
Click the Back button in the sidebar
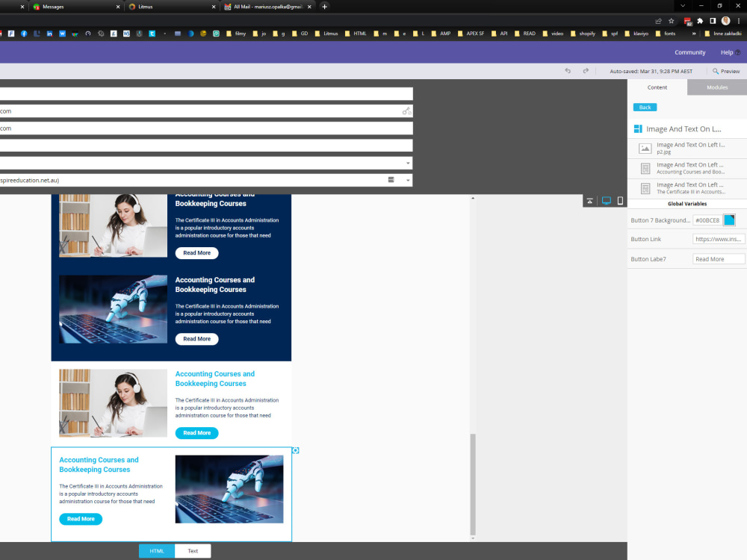point(644,108)
